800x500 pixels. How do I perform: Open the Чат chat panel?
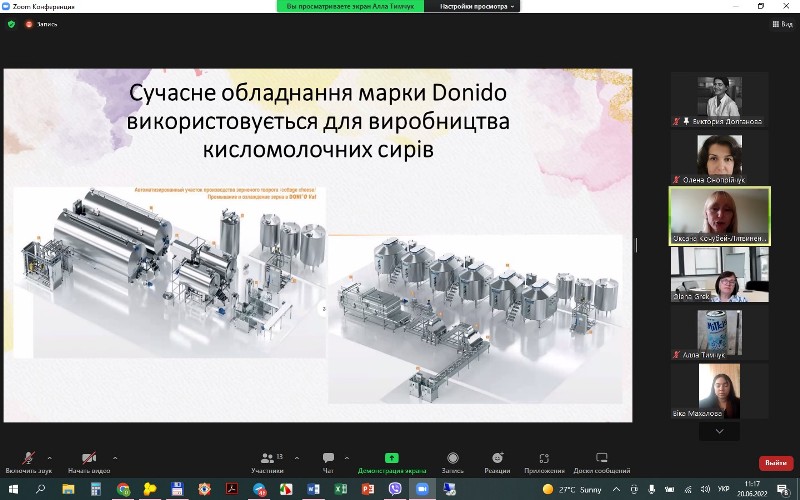click(x=328, y=459)
